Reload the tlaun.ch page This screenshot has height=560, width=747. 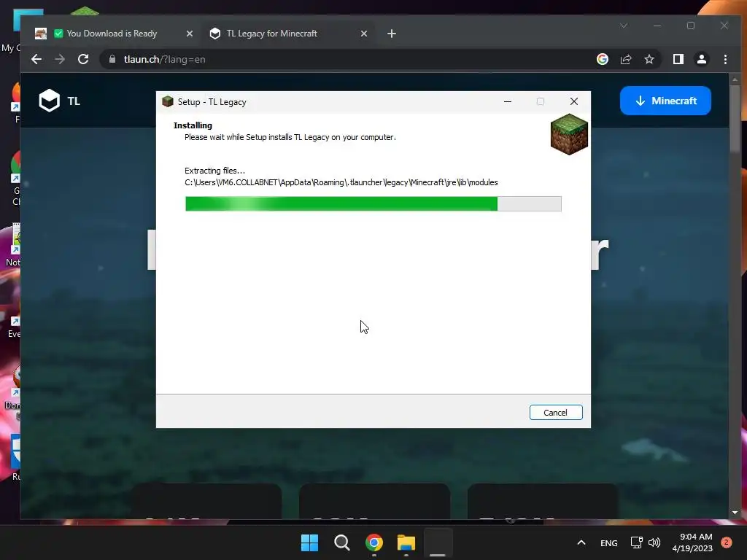[83, 59]
